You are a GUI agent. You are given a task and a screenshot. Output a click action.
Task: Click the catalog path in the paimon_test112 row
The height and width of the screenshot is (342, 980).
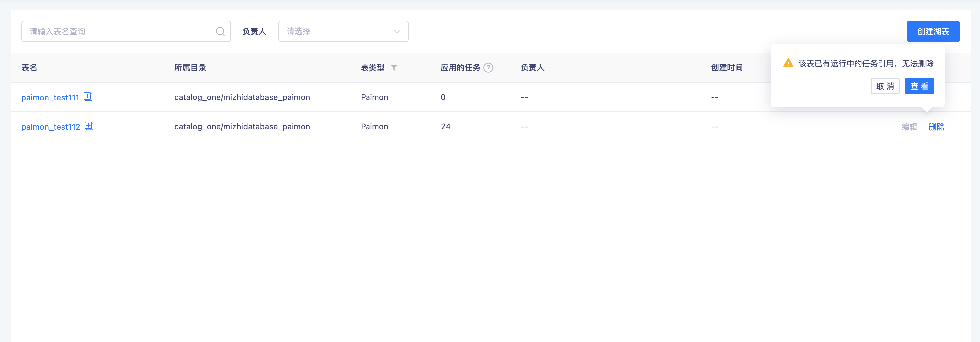click(x=242, y=126)
